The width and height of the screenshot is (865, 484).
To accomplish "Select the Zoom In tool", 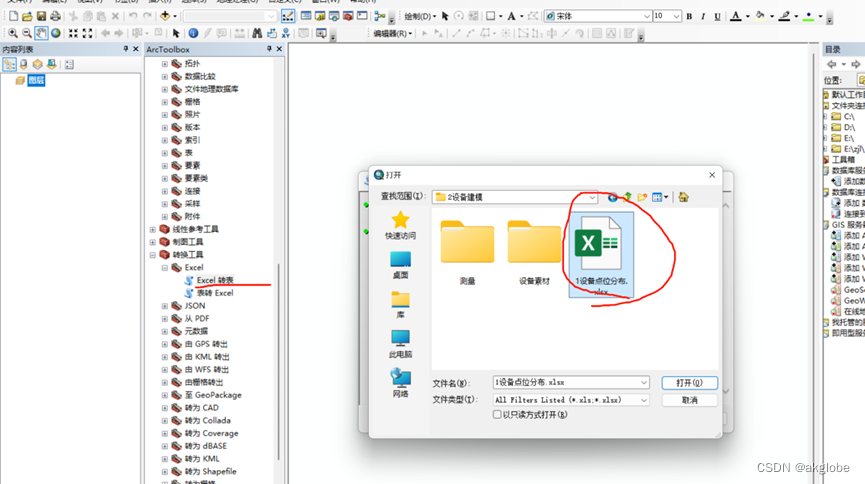I will (x=13, y=33).
